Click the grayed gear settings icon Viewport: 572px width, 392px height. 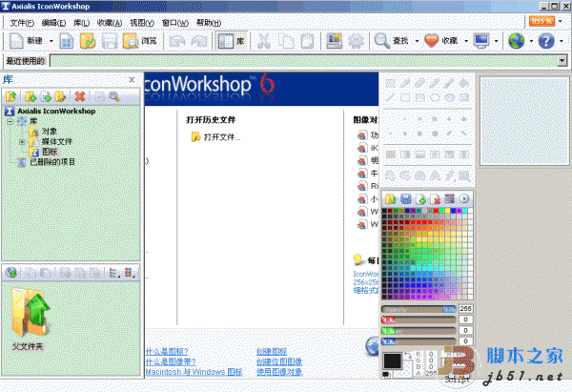pyautogui.click(x=356, y=41)
